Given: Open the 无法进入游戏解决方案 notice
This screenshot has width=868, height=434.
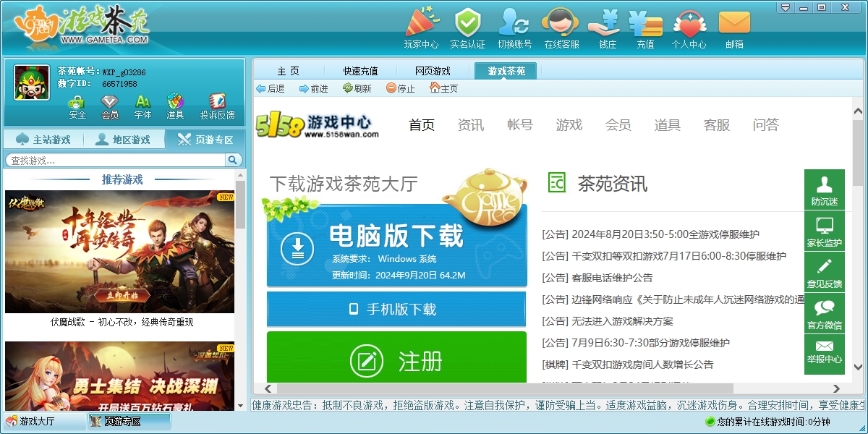Looking at the screenshot, I should pos(608,321).
